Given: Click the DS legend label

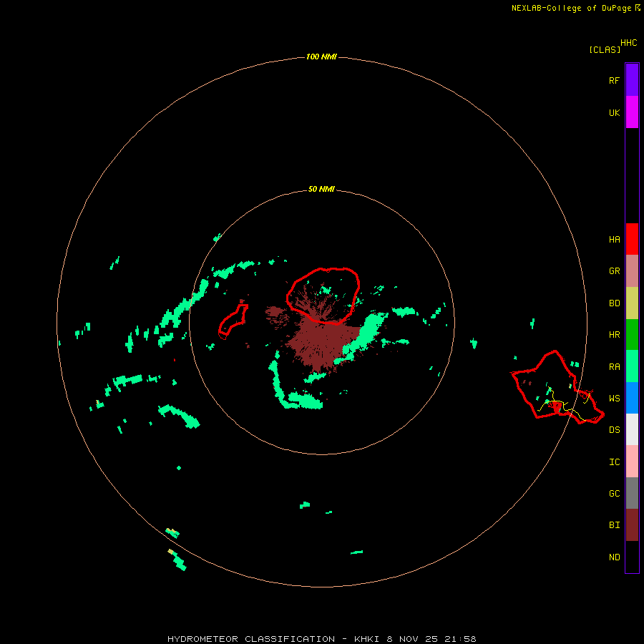Looking at the screenshot, I should point(615,429).
